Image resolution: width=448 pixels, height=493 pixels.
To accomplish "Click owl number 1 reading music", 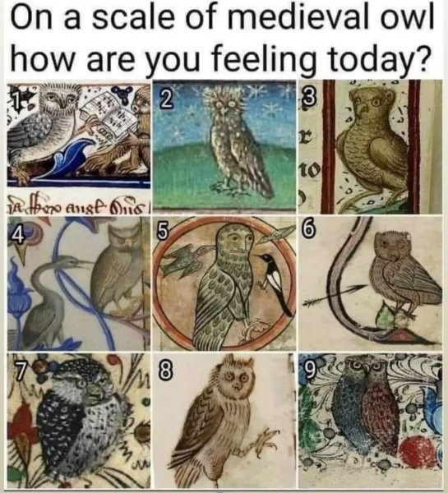I will click(x=44, y=132).
